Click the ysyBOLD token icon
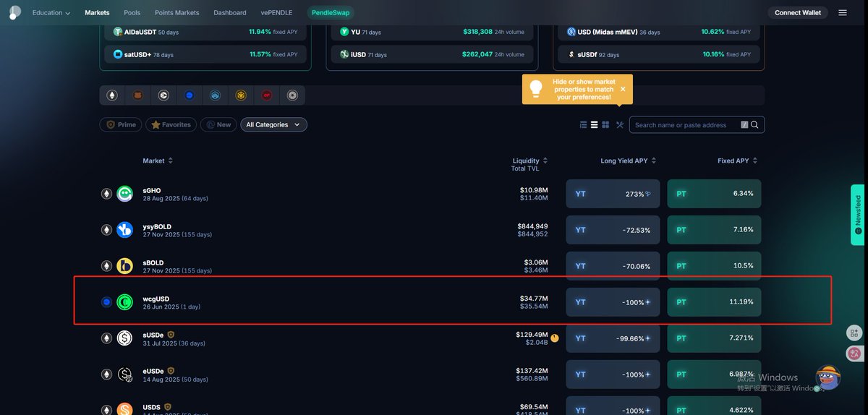Viewport: 868px width, 415px height. (x=124, y=230)
